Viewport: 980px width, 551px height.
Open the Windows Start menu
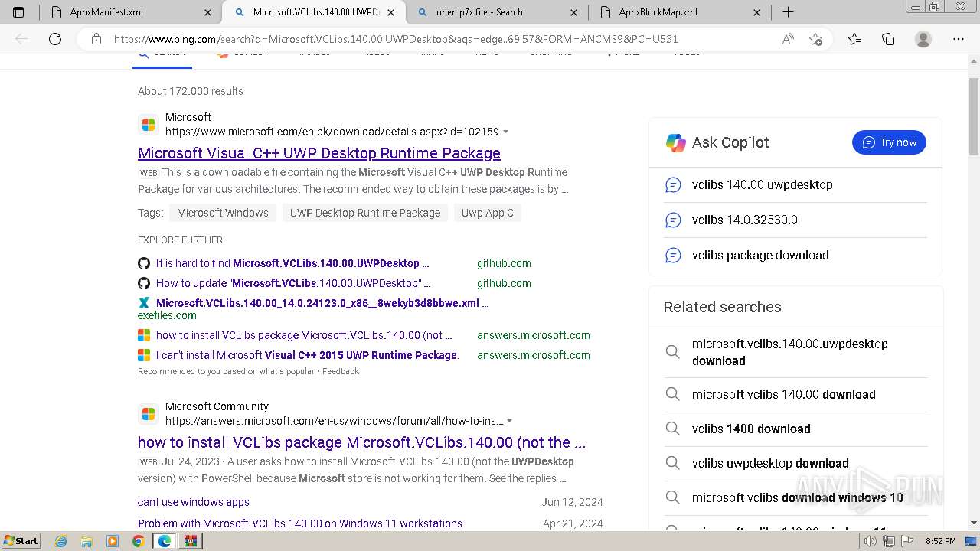[21, 540]
